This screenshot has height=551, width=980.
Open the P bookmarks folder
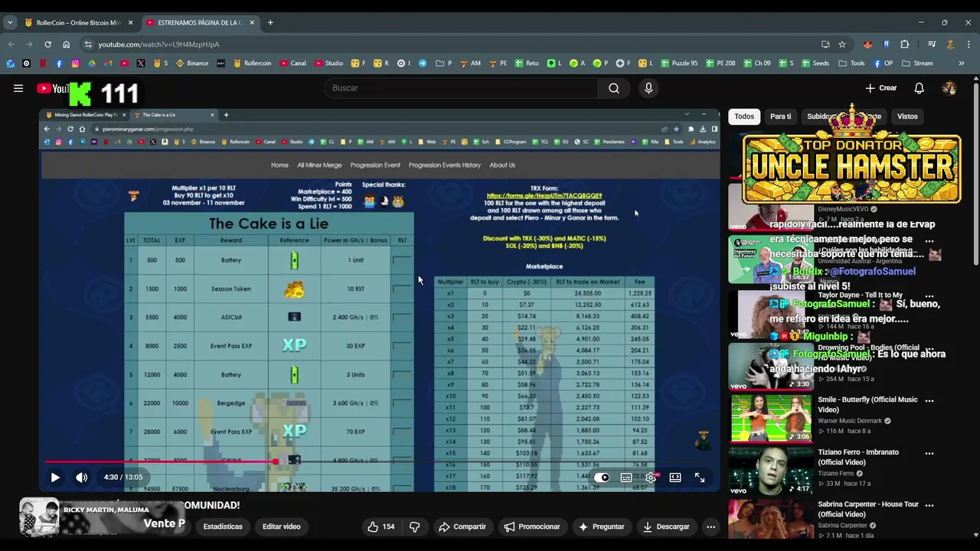[x=444, y=64]
